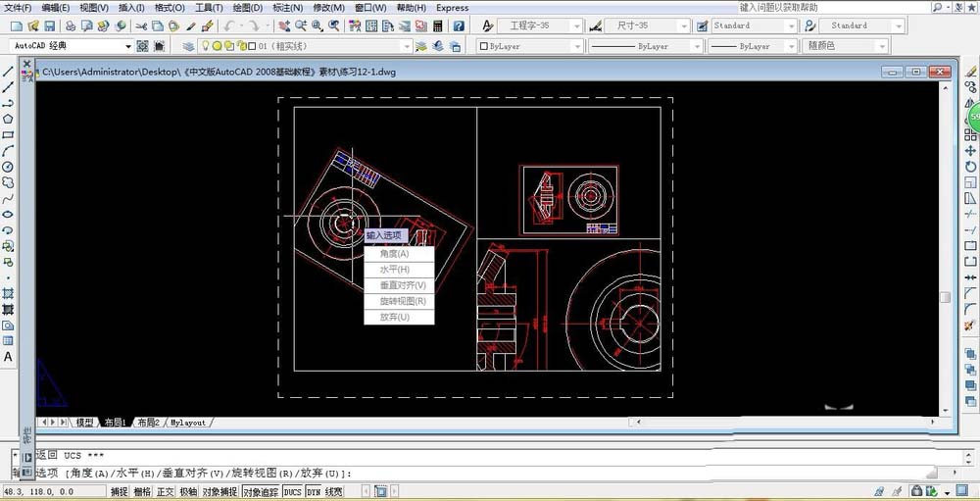Switch to the Mylayout tab
This screenshot has width=980, height=501.
(x=188, y=423)
